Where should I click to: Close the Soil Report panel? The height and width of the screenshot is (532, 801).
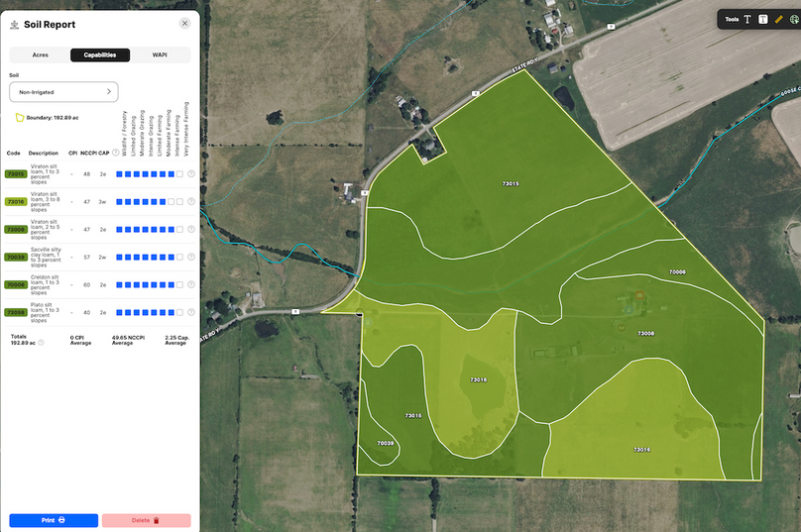click(184, 23)
